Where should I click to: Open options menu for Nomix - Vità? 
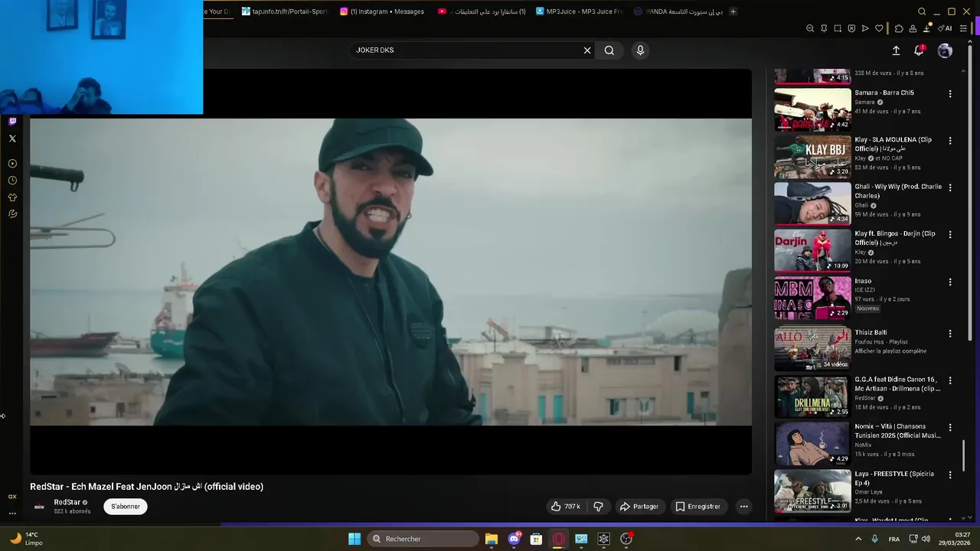[x=950, y=428]
